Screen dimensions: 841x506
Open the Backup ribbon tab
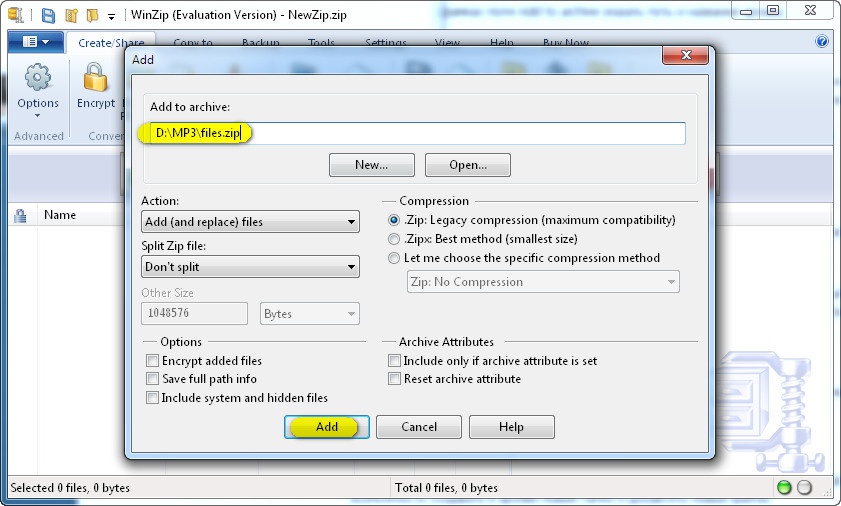261,42
